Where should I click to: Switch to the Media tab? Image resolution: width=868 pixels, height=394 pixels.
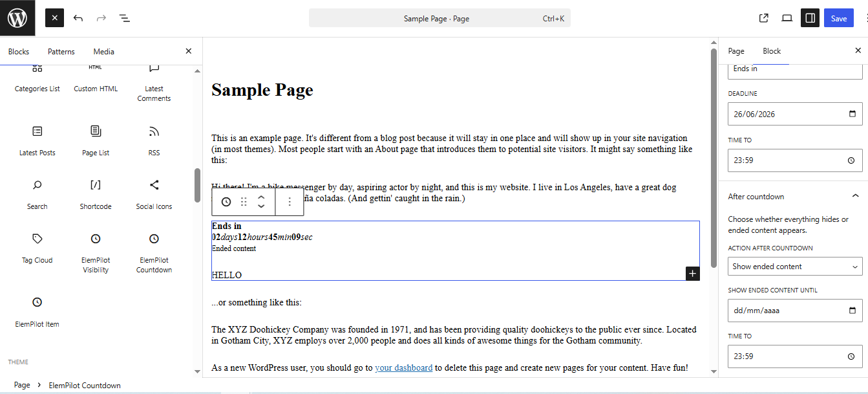(x=103, y=52)
